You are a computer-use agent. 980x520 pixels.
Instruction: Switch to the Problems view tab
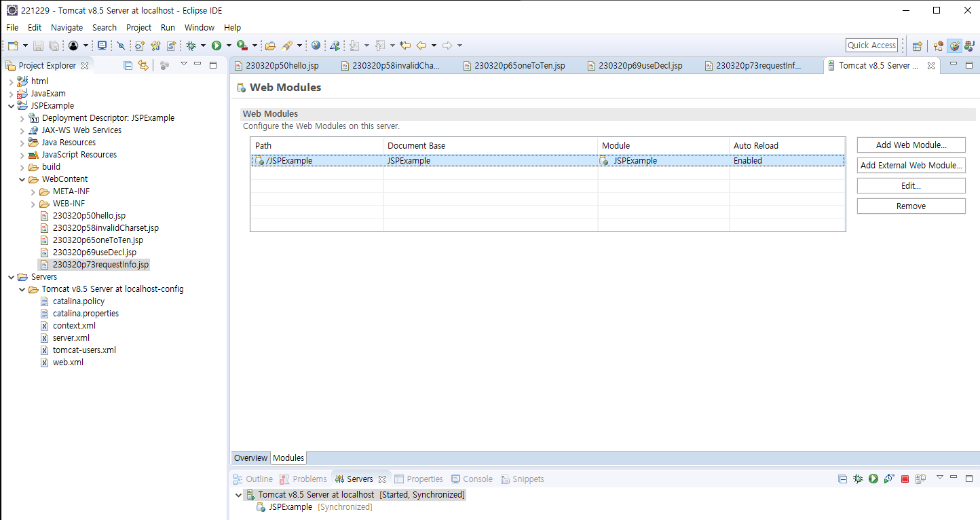(303, 479)
